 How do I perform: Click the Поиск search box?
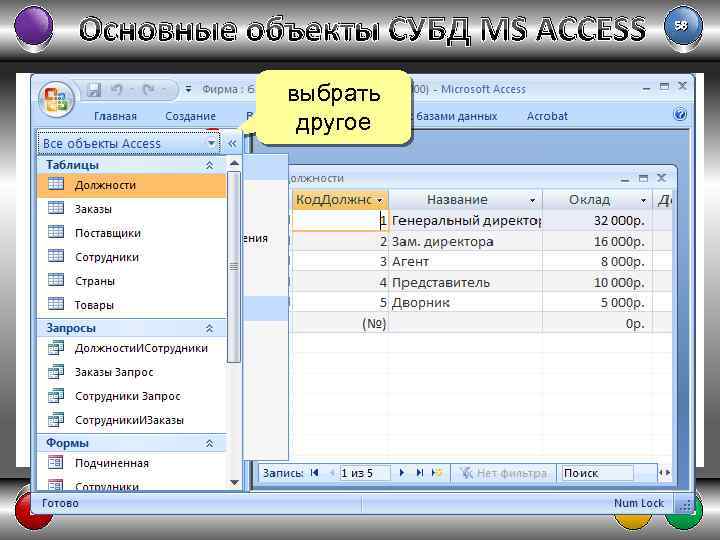[597, 473]
